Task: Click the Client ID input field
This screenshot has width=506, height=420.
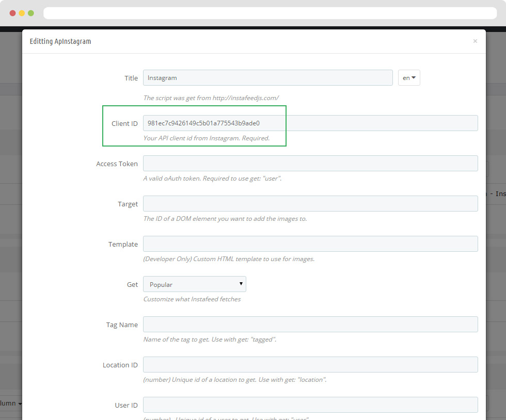Action: coord(310,123)
